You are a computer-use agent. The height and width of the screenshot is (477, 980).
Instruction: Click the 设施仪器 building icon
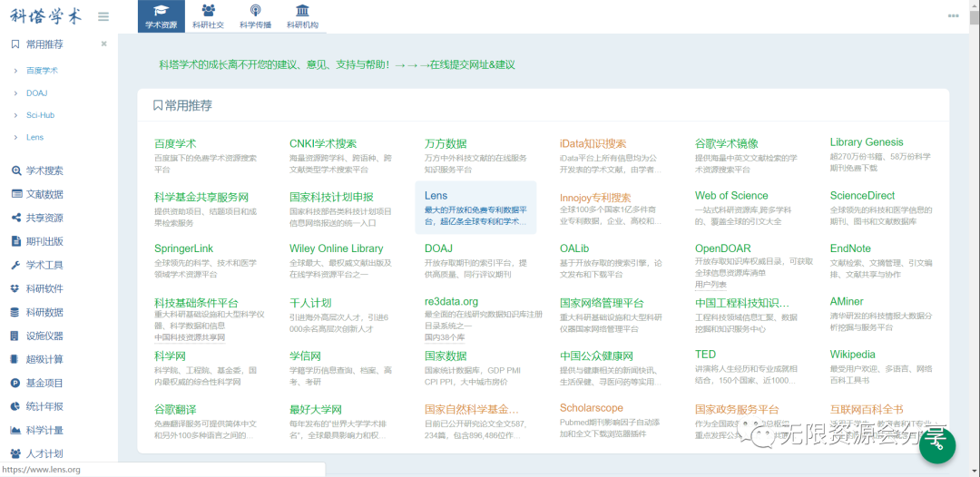[x=15, y=336]
